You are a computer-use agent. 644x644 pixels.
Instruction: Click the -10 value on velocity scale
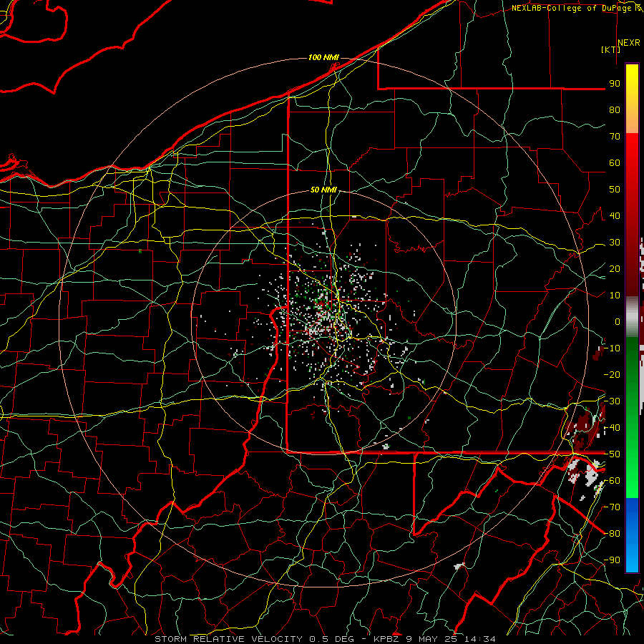coord(612,348)
